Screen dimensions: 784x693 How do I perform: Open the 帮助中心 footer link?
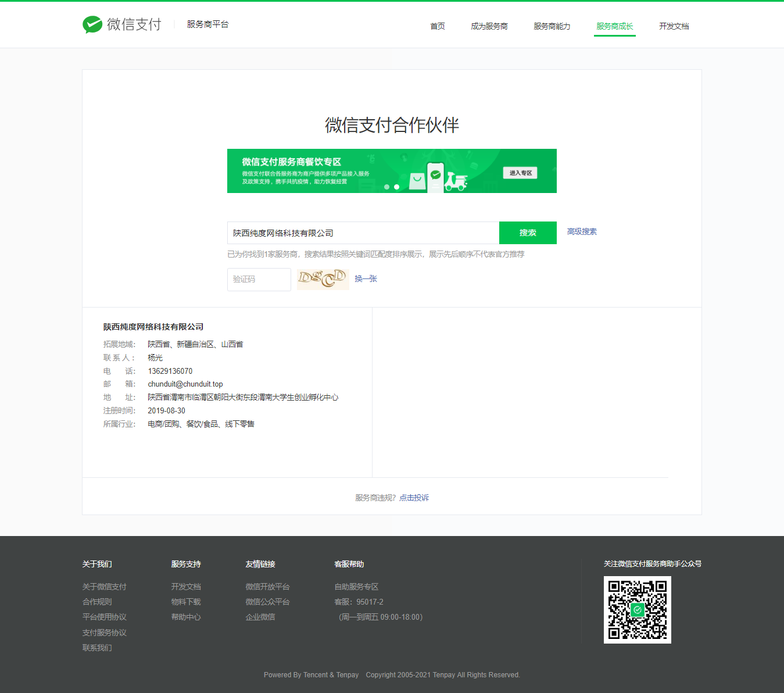point(186,617)
